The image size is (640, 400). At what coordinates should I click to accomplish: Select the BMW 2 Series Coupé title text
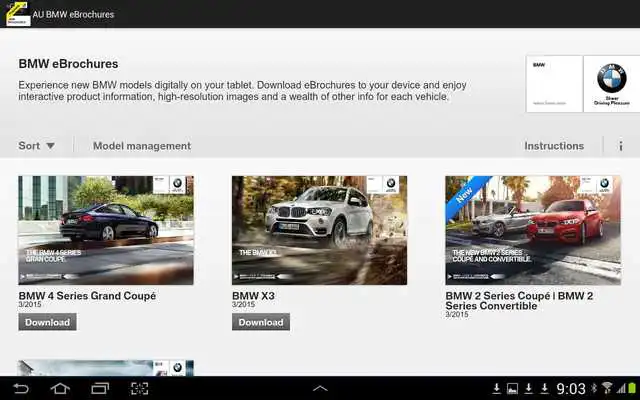519,301
